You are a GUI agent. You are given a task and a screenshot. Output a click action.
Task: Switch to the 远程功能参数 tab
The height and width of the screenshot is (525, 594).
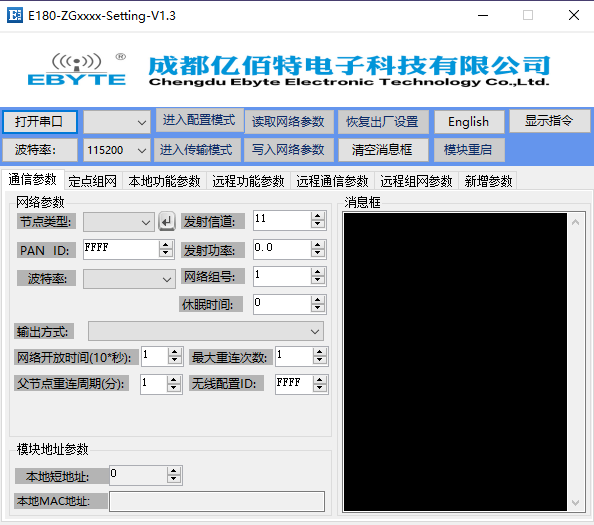click(x=248, y=181)
